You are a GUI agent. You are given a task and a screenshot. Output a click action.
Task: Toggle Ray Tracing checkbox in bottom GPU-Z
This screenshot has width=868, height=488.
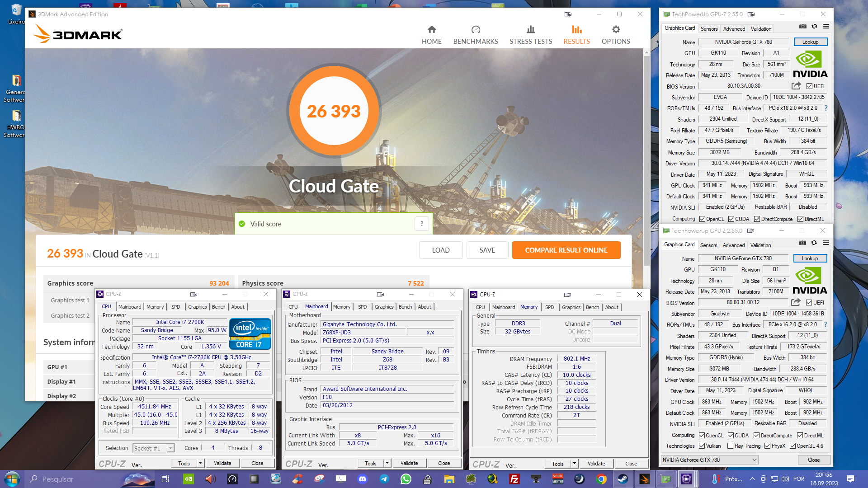click(730, 446)
